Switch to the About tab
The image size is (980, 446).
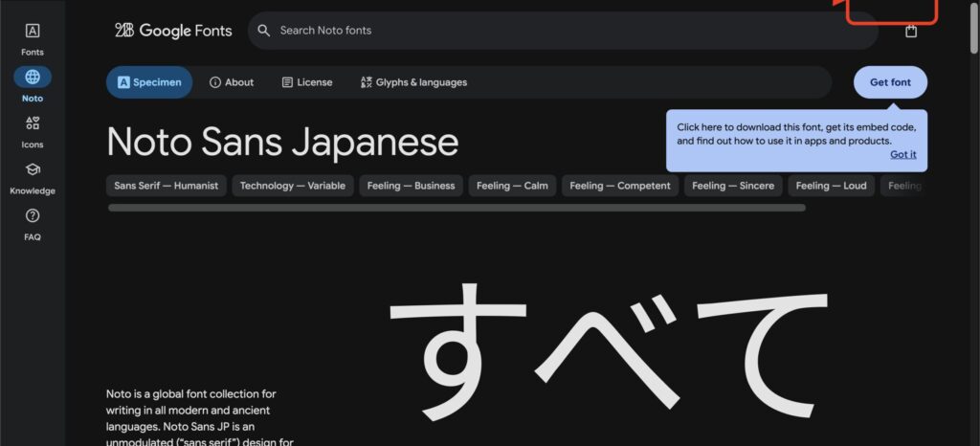click(x=232, y=81)
